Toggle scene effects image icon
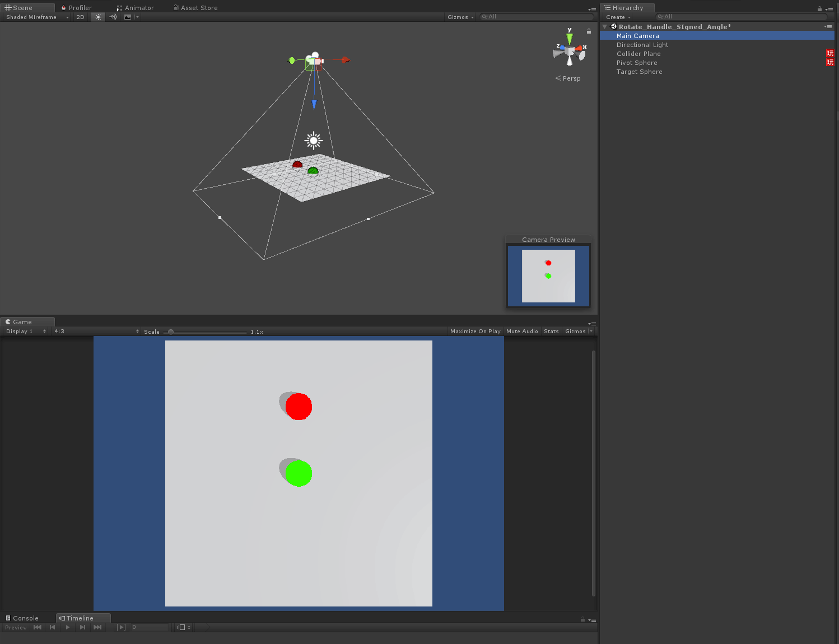The width and height of the screenshot is (839, 644). pyautogui.click(x=128, y=17)
